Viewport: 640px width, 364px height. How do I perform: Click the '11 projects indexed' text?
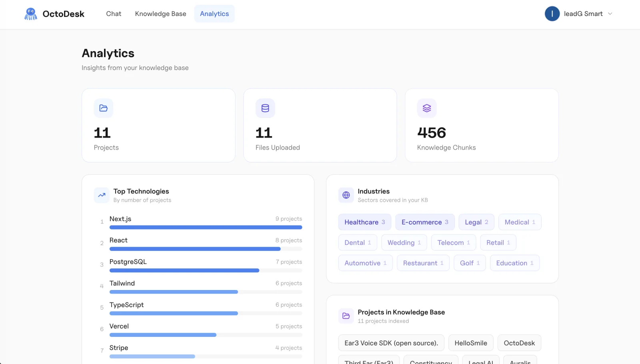[x=383, y=321]
